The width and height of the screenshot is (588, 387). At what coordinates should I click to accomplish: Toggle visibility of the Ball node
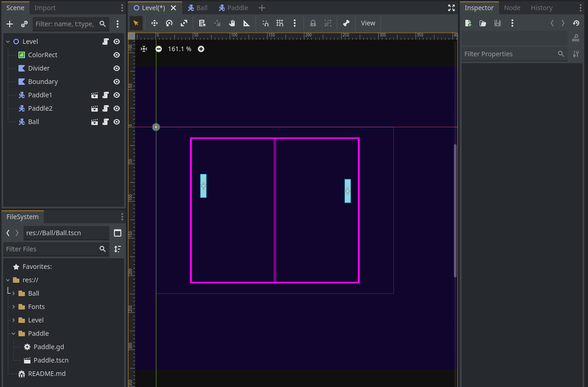click(x=116, y=121)
